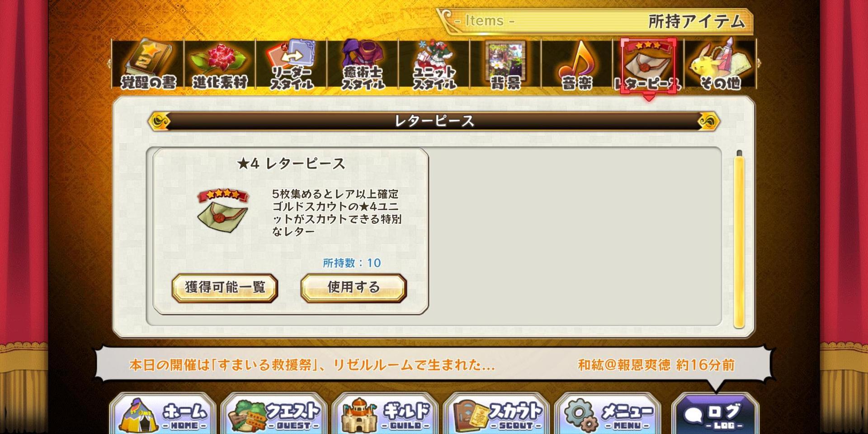Switch to the レターピース letter piece tab
This screenshot has height=434, width=868.
[648, 66]
